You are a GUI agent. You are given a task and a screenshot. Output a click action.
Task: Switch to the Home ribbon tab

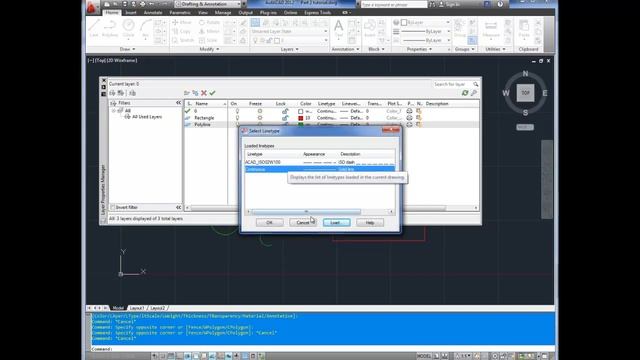(111, 13)
